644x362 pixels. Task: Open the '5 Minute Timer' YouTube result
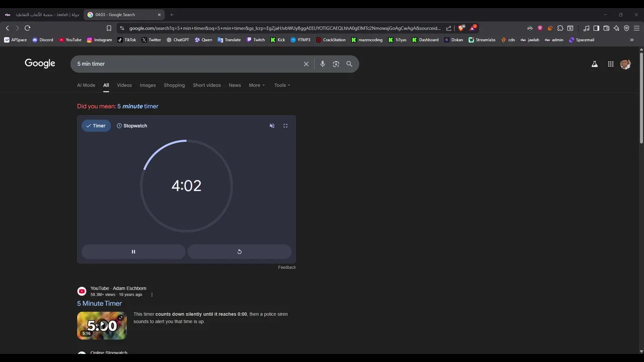[x=99, y=303]
